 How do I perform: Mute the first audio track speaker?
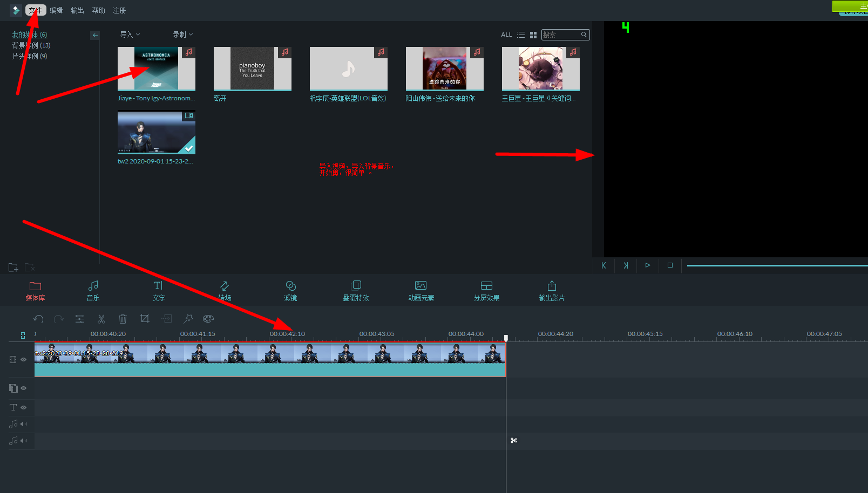pyautogui.click(x=24, y=424)
